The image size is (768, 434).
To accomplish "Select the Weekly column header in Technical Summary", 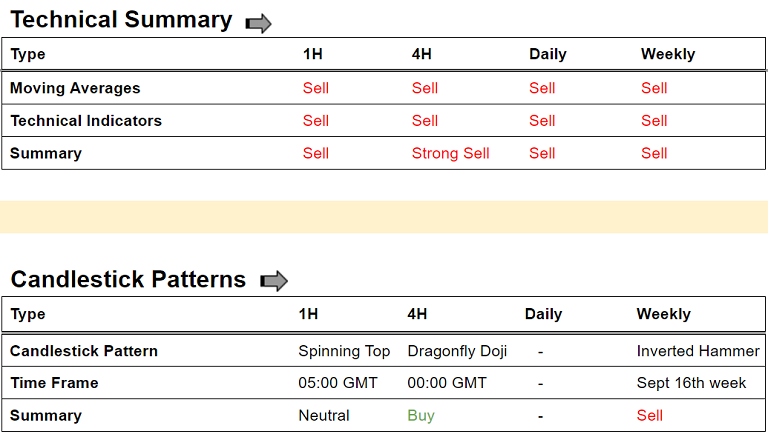I will coord(668,55).
